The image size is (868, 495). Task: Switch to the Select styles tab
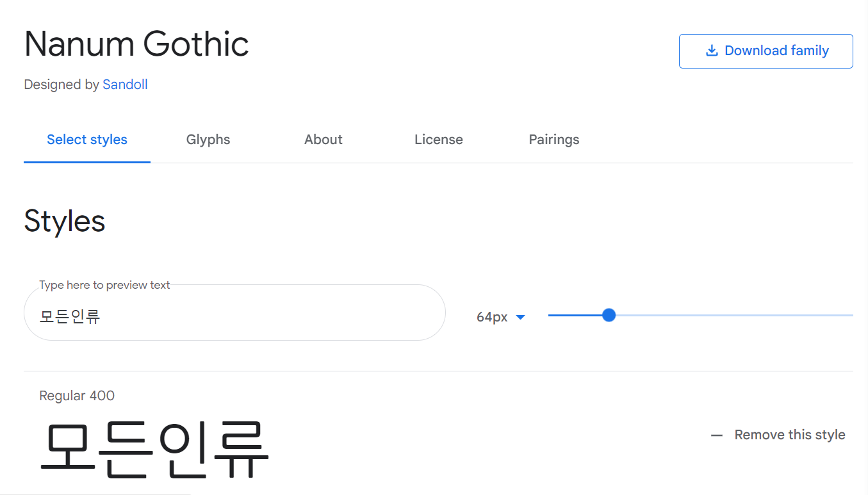87,140
